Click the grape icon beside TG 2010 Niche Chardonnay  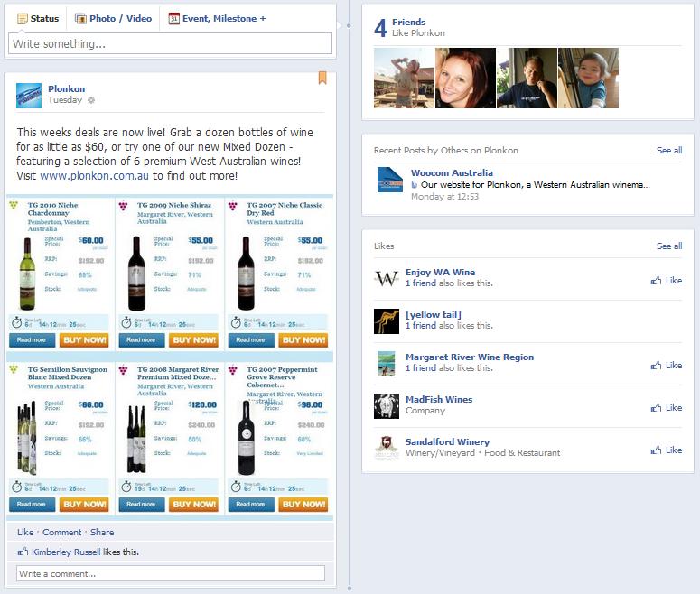click(x=14, y=205)
